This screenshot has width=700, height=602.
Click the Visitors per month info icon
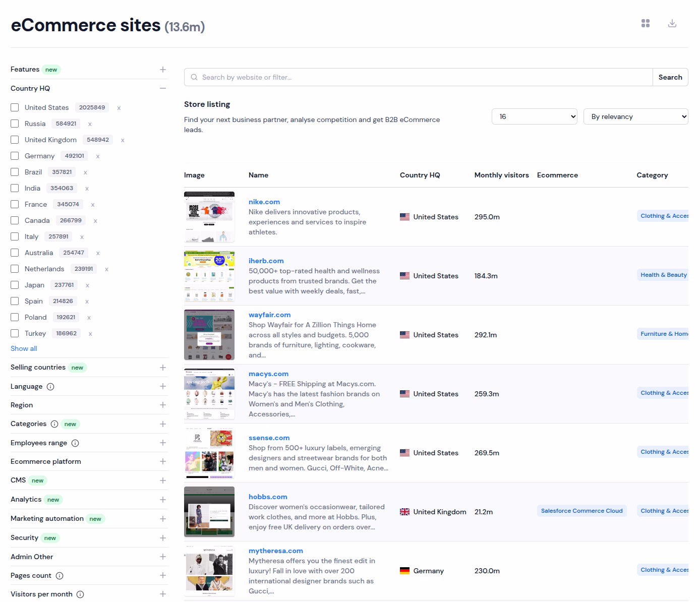tap(80, 594)
